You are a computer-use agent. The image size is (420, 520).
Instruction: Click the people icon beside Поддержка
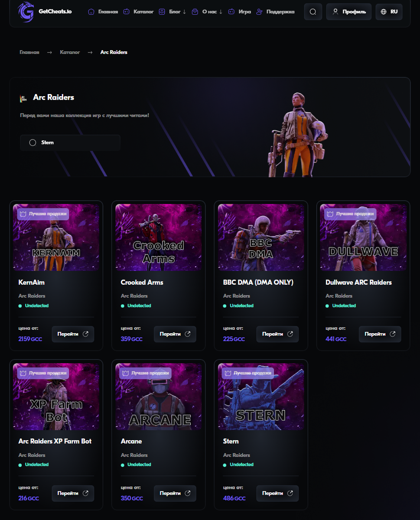coord(259,12)
